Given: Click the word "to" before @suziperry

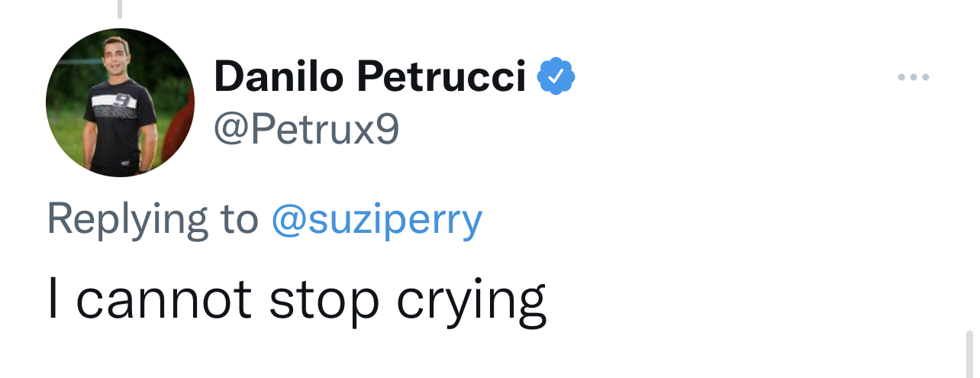Looking at the screenshot, I should pyautogui.click(x=240, y=220).
